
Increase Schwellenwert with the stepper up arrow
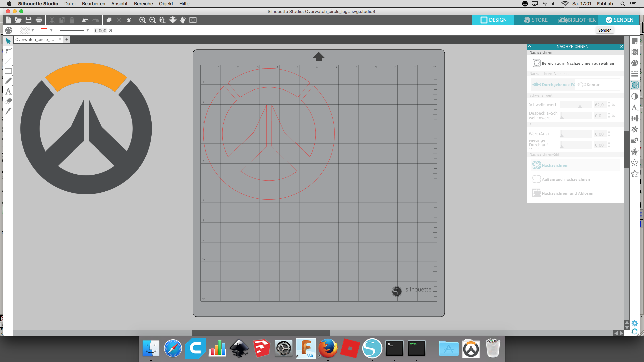609,103
